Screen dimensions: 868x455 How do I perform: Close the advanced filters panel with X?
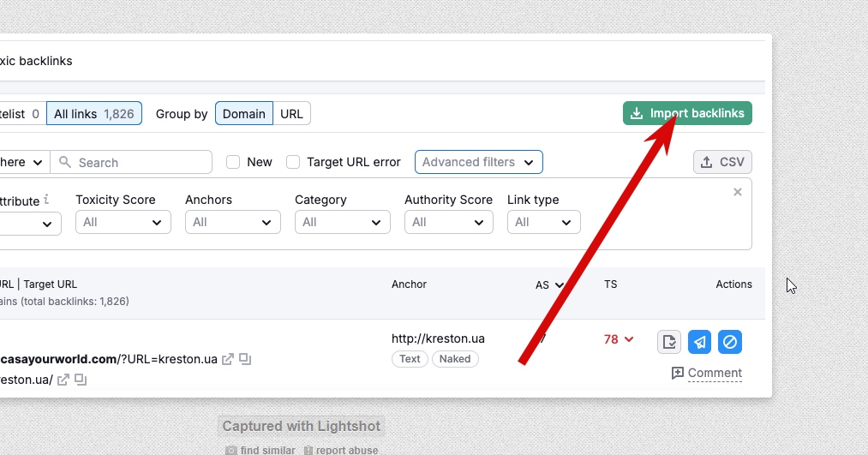pos(738,192)
